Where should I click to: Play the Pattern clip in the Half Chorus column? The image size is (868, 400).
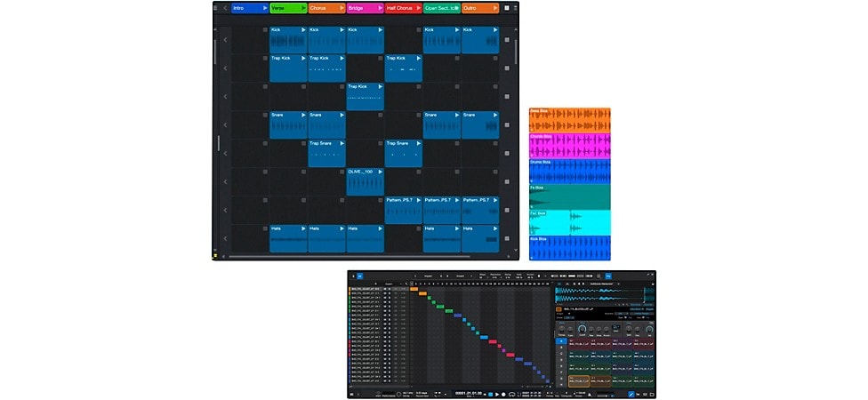419,200
